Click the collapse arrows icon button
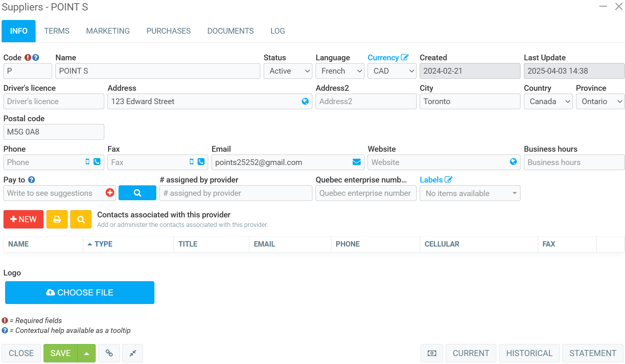The width and height of the screenshot is (625, 364). pyautogui.click(x=132, y=353)
